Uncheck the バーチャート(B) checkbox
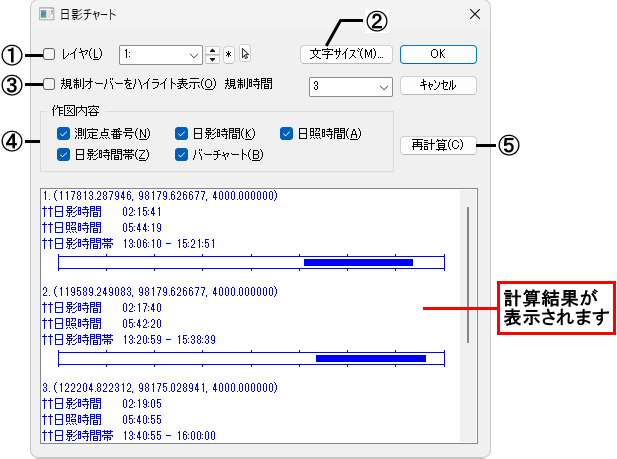Viewport: 617px width, 459px height. click(x=181, y=154)
